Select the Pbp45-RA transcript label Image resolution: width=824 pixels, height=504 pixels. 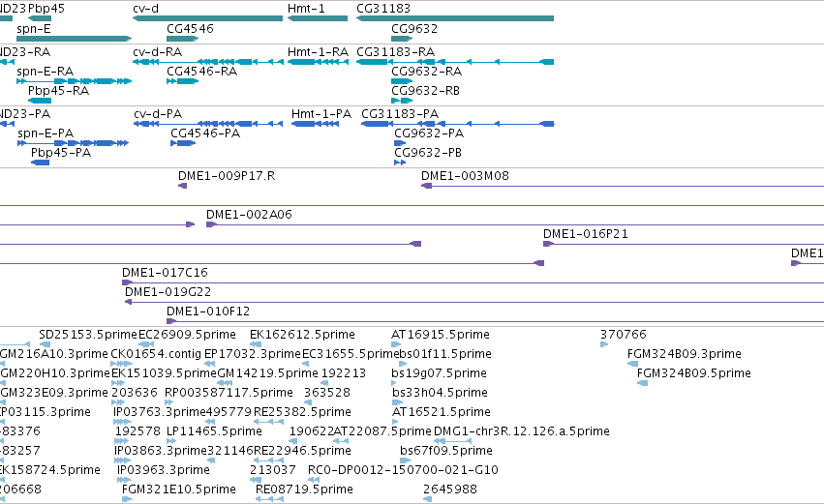(x=58, y=91)
